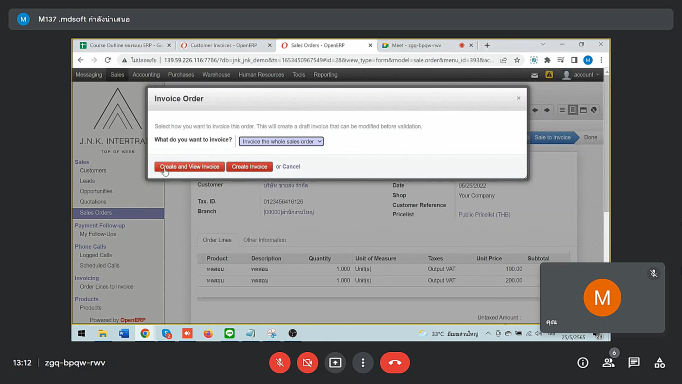The image size is (682, 384).
Task: Click Public Pricelist (THB) link
Action: click(484, 214)
